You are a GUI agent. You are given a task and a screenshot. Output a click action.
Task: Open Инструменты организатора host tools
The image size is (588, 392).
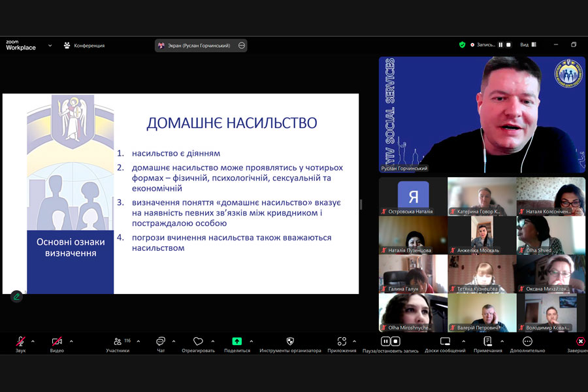[290, 342]
